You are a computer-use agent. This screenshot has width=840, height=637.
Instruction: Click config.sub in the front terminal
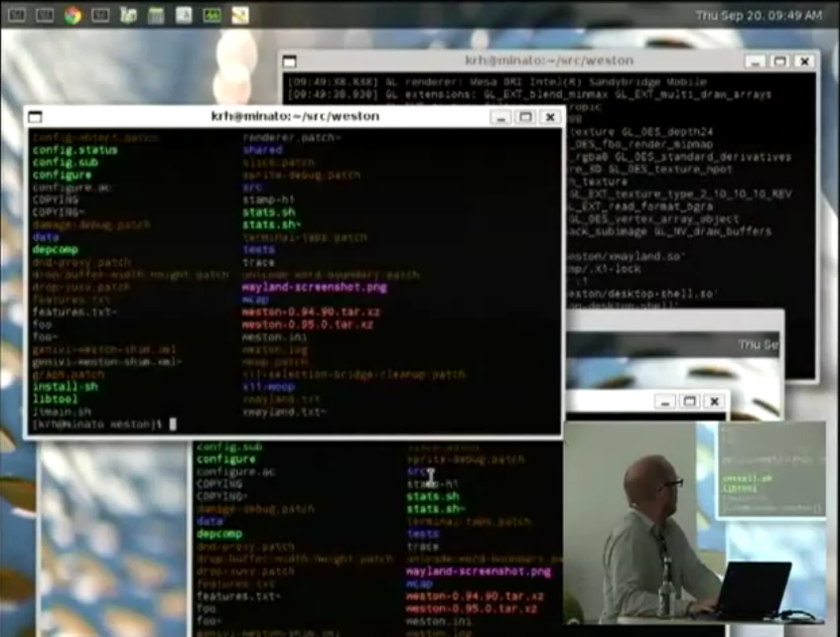pos(66,162)
